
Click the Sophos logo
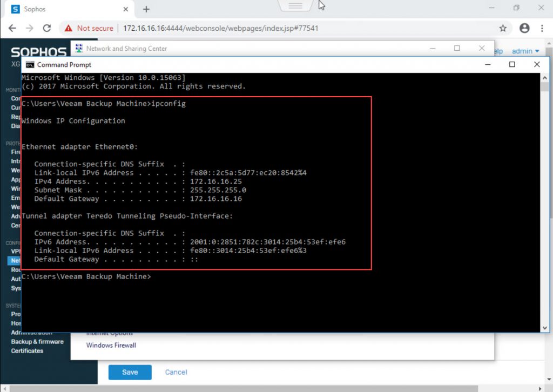[x=39, y=52]
